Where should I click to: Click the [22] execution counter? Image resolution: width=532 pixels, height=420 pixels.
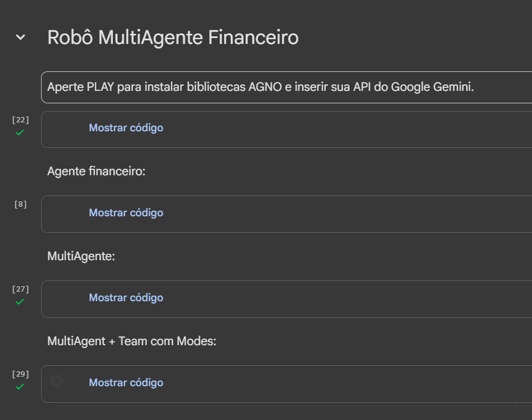[20, 119]
